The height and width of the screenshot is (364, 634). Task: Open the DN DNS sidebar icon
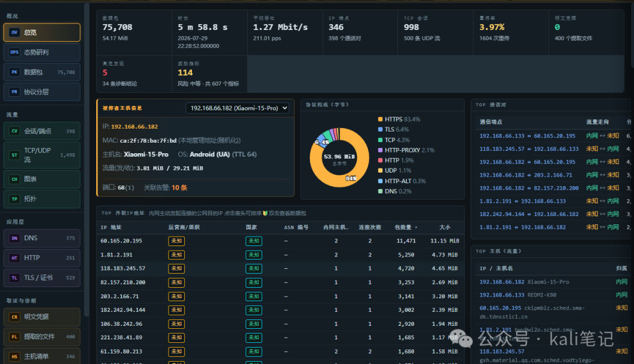[15, 238]
